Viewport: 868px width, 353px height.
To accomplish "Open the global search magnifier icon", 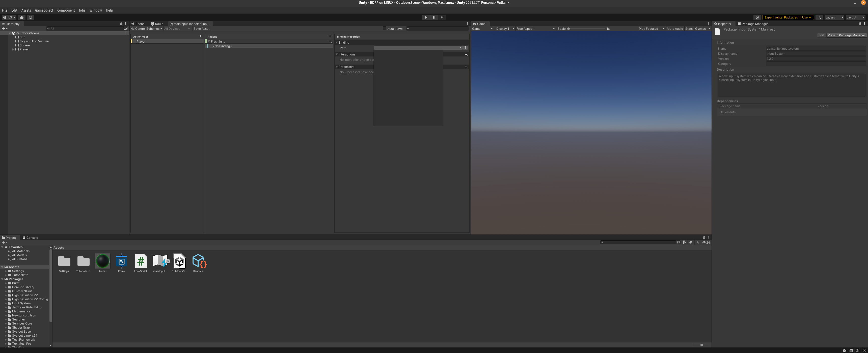I will [x=819, y=17].
